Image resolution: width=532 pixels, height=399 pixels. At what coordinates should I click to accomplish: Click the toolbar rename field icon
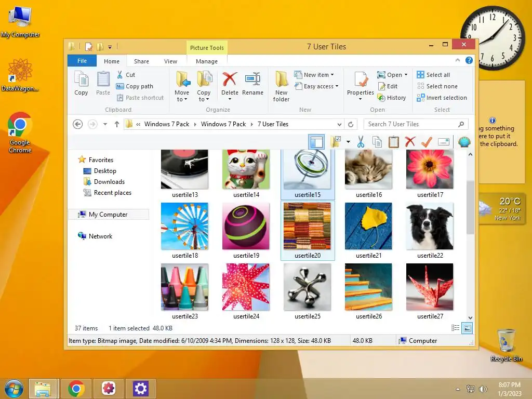[444, 142]
